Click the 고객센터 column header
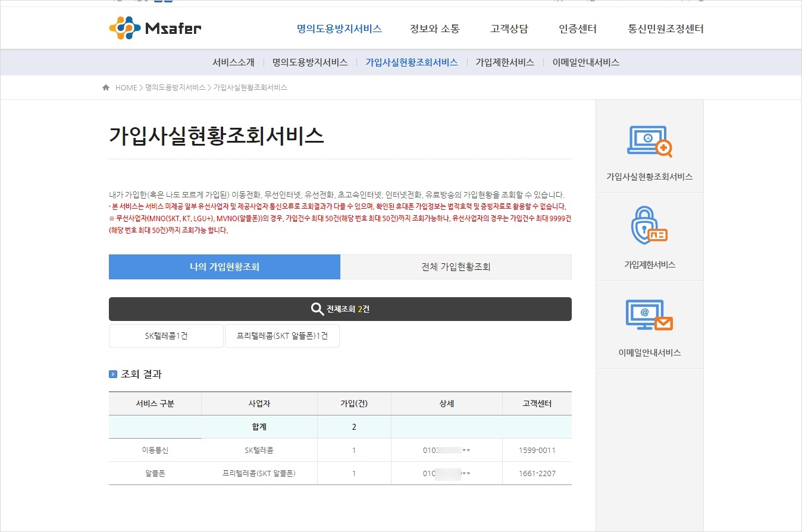Image resolution: width=802 pixels, height=532 pixels. (x=537, y=404)
